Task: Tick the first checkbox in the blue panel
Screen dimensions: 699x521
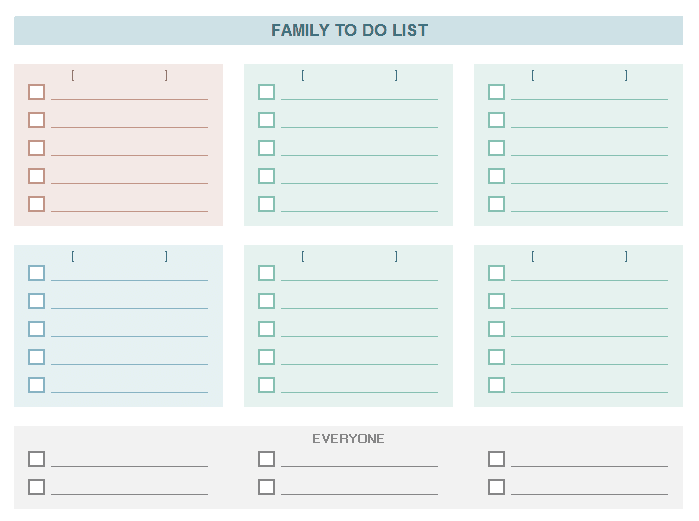Action: pyautogui.click(x=37, y=273)
